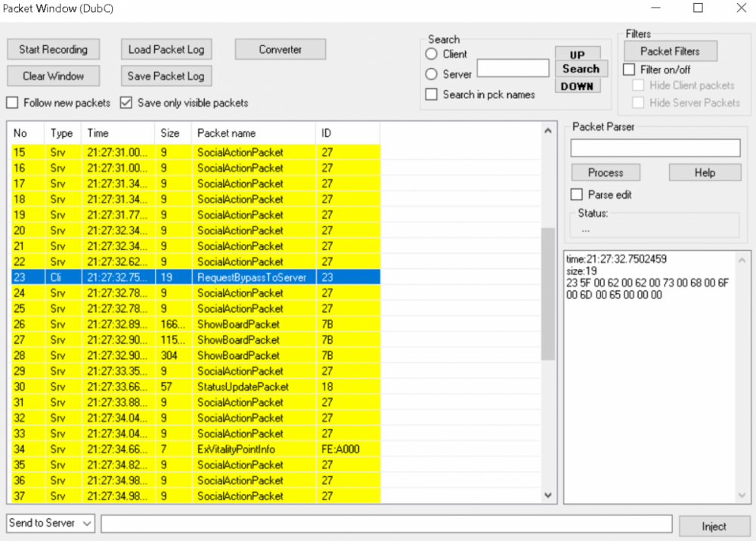
Task: Click Save Packet Log button
Action: click(166, 76)
